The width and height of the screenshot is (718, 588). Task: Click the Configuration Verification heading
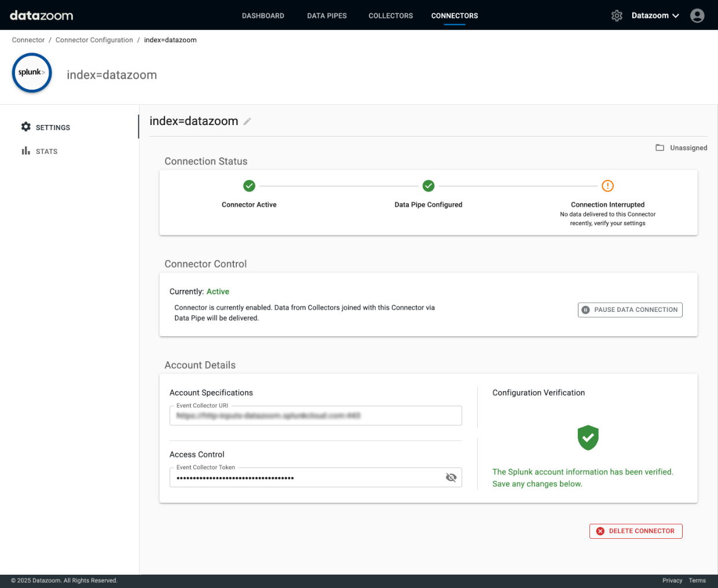[538, 392]
